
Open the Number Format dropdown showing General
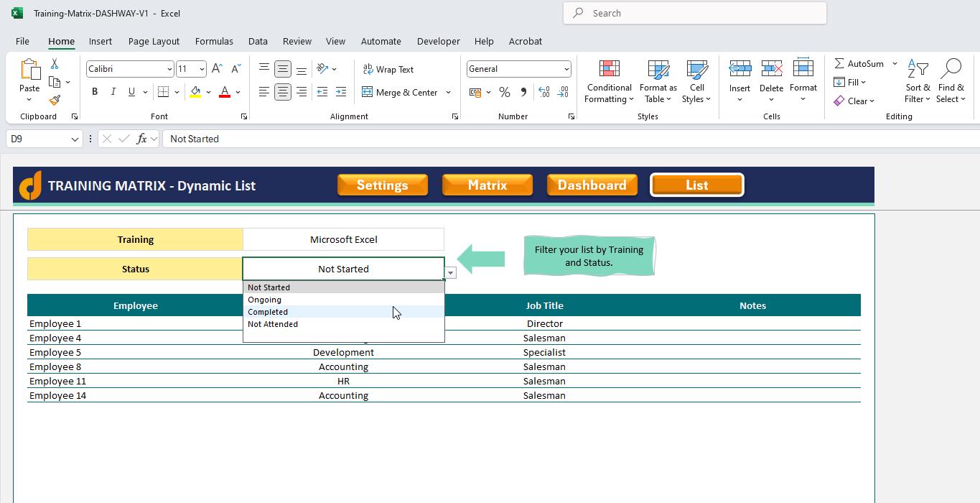(x=518, y=68)
